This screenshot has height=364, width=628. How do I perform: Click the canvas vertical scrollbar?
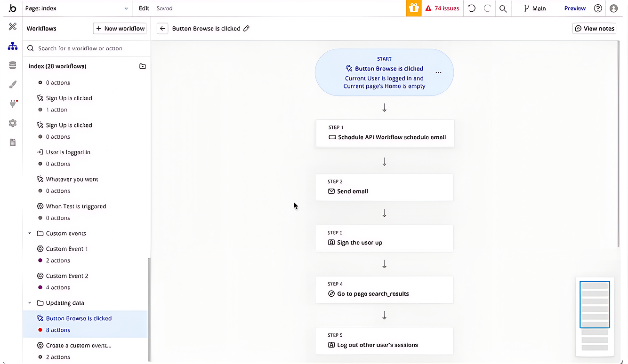tap(618, 143)
